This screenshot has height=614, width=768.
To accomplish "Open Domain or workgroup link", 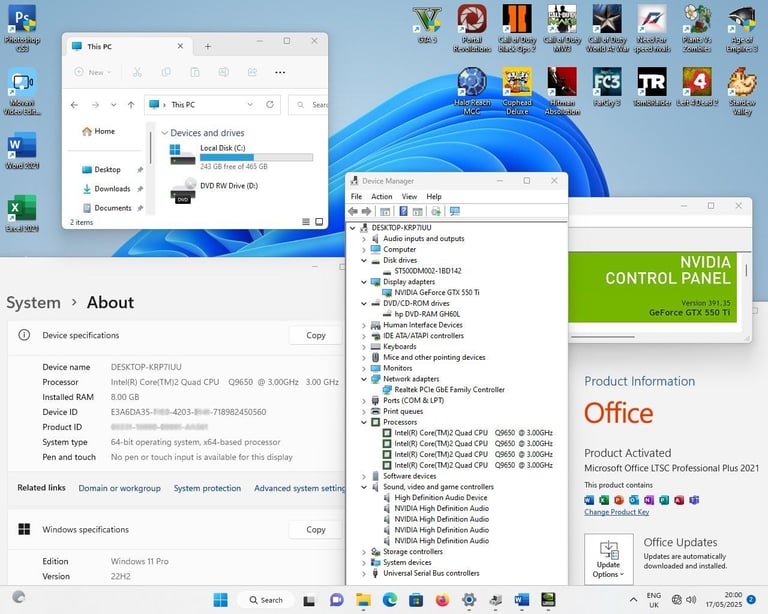I will tap(120, 488).
